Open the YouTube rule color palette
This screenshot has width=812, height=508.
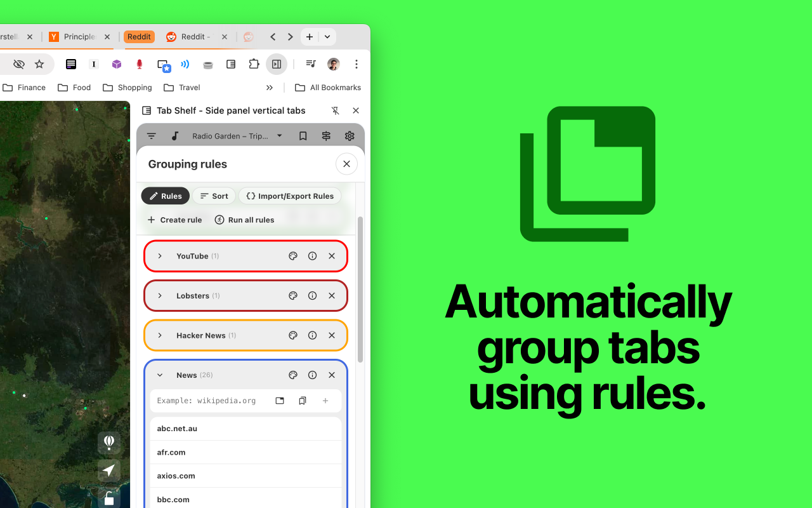[x=293, y=256]
